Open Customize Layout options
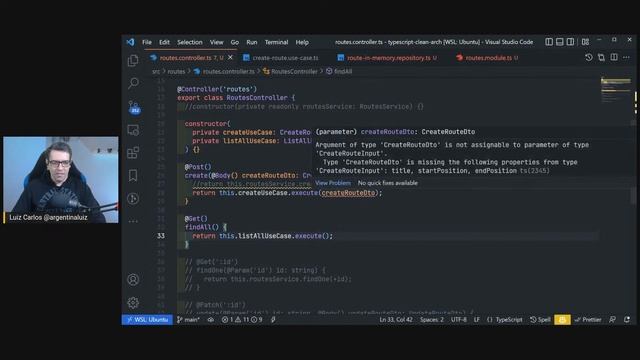 [585, 42]
